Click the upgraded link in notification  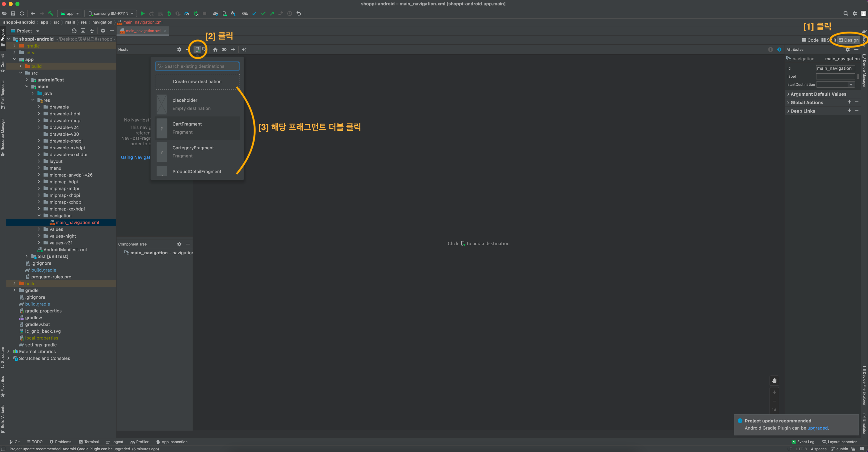click(x=817, y=428)
